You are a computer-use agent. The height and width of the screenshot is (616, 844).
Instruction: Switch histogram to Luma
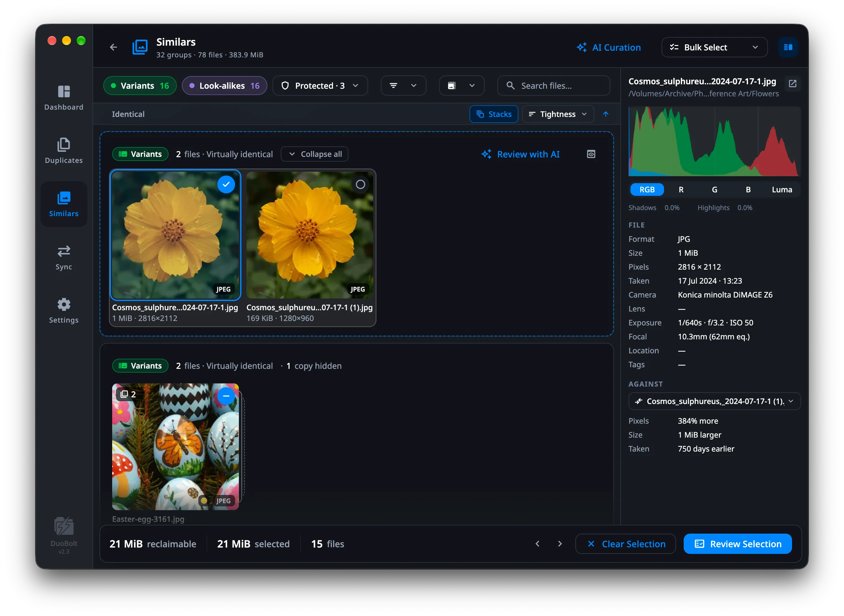(782, 189)
